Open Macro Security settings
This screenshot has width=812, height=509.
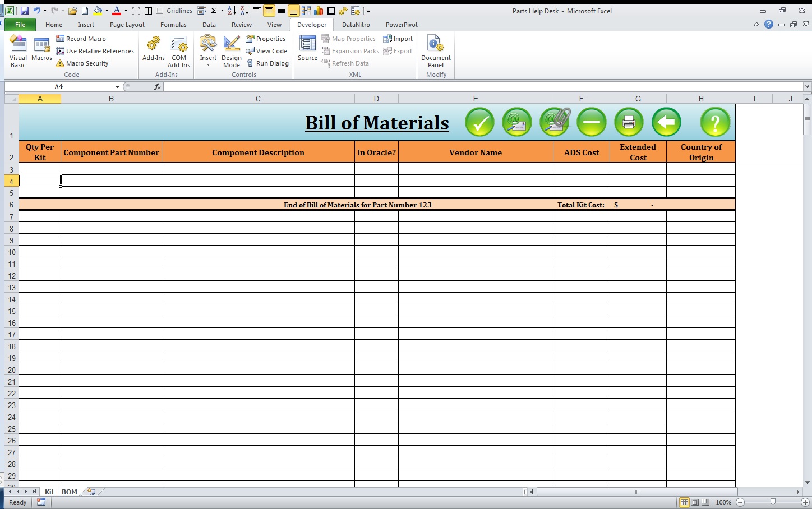(82, 63)
